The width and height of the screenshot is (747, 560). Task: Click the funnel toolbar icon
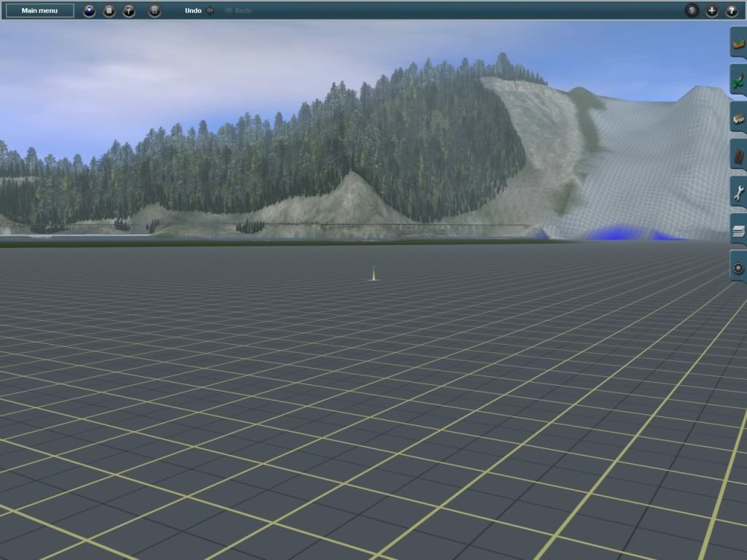[x=129, y=10]
